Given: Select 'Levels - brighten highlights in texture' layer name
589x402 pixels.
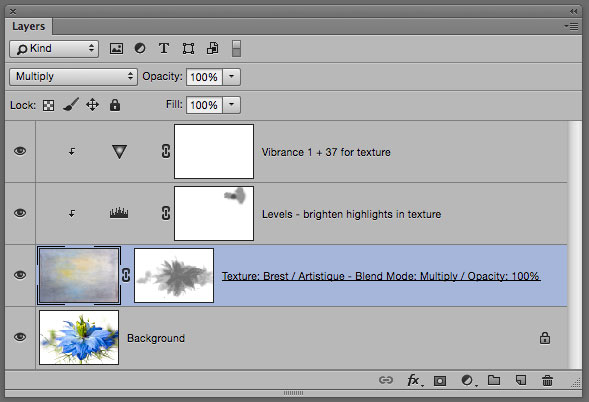Looking at the screenshot, I should [x=352, y=214].
